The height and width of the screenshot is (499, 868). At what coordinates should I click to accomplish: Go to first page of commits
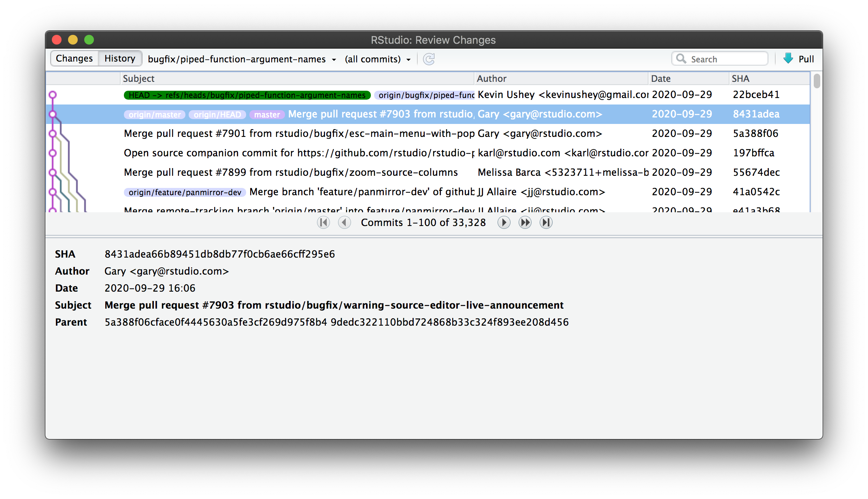coord(323,222)
